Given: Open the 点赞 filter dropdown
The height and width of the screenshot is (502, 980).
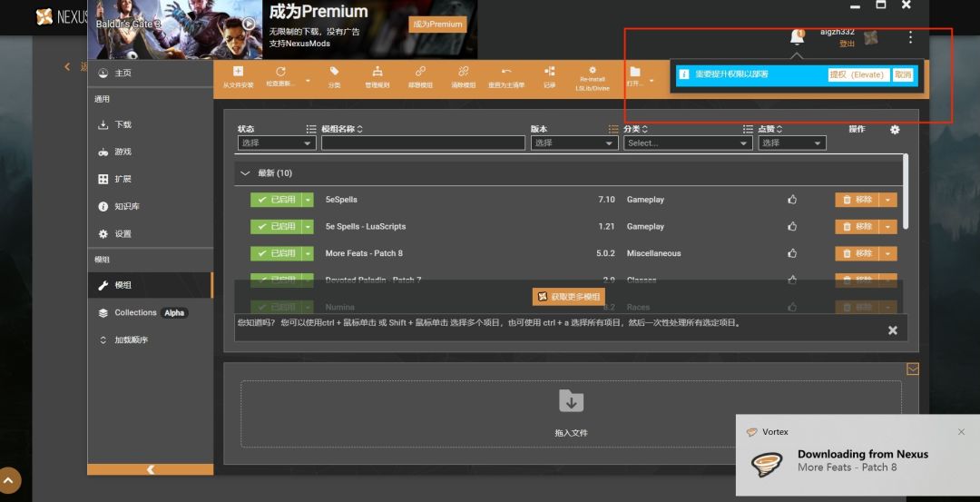Looking at the screenshot, I should click(x=792, y=143).
